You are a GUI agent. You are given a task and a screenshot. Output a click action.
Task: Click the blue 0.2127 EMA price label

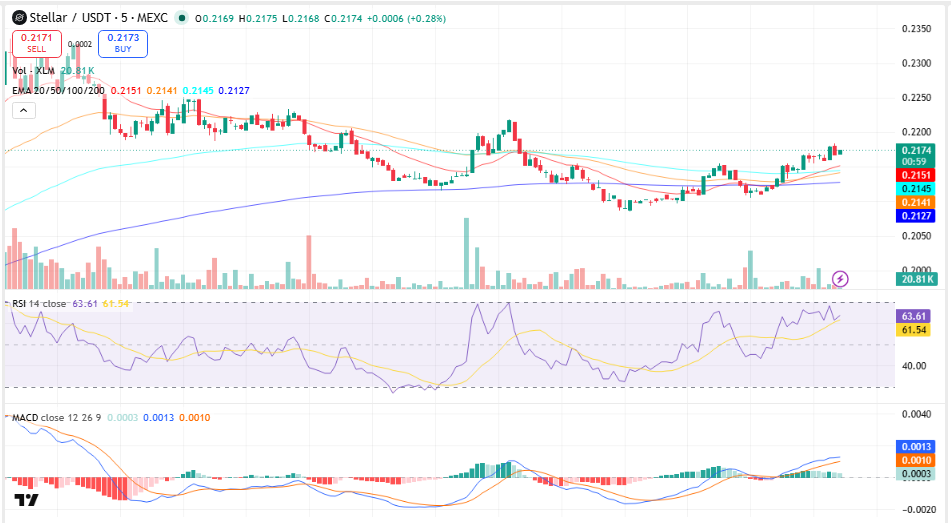pos(916,215)
